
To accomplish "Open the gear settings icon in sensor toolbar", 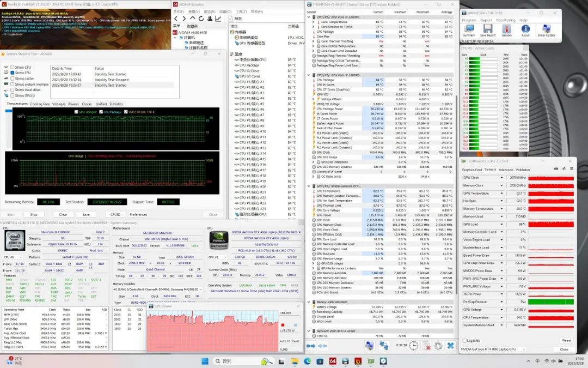I will (x=438, y=345).
